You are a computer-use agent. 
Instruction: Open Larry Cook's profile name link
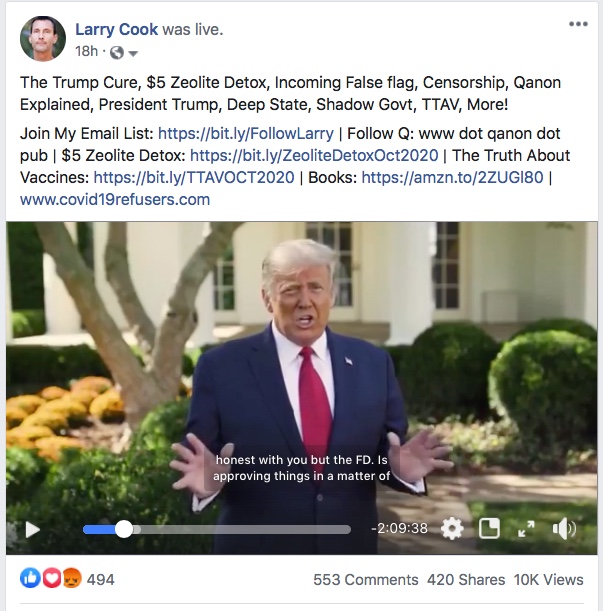[x=117, y=29]
